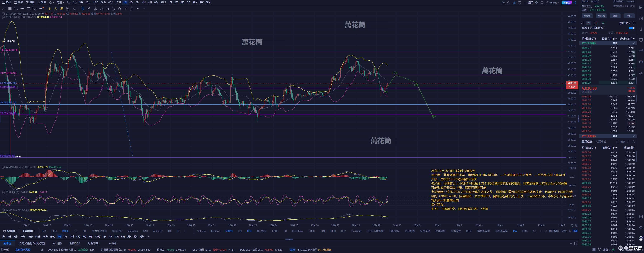The image size is (644, 253).
Task: Click the undo arrow icon
Action: pos(138,9)
